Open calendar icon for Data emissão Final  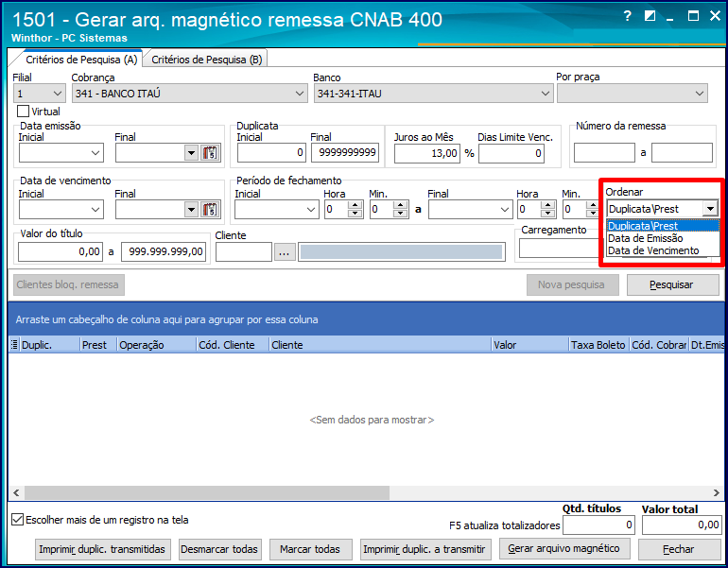pyautogui.click(x=210, y=153)
